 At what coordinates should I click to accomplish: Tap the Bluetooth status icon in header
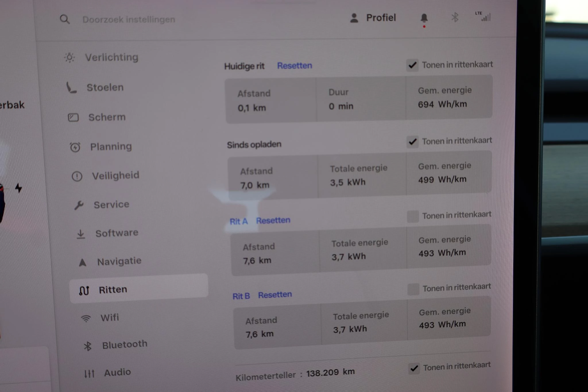click(x=455, y=18)
